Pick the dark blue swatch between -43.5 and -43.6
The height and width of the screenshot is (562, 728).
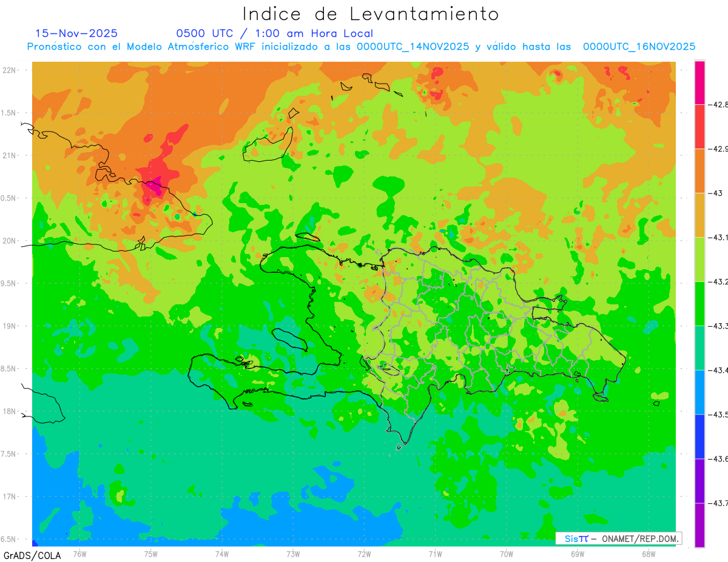(699, 437)
